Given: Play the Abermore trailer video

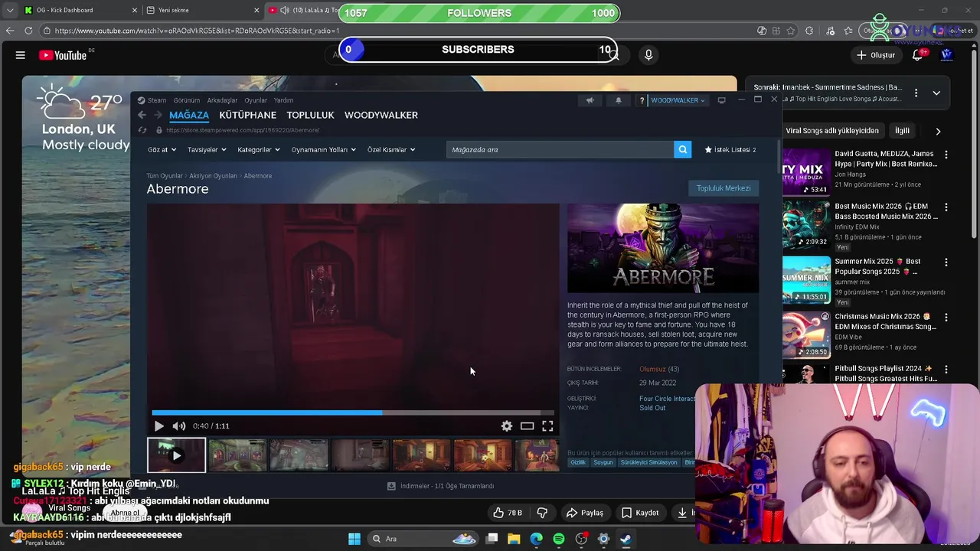Looking at the screenshot, I should 158,426.
